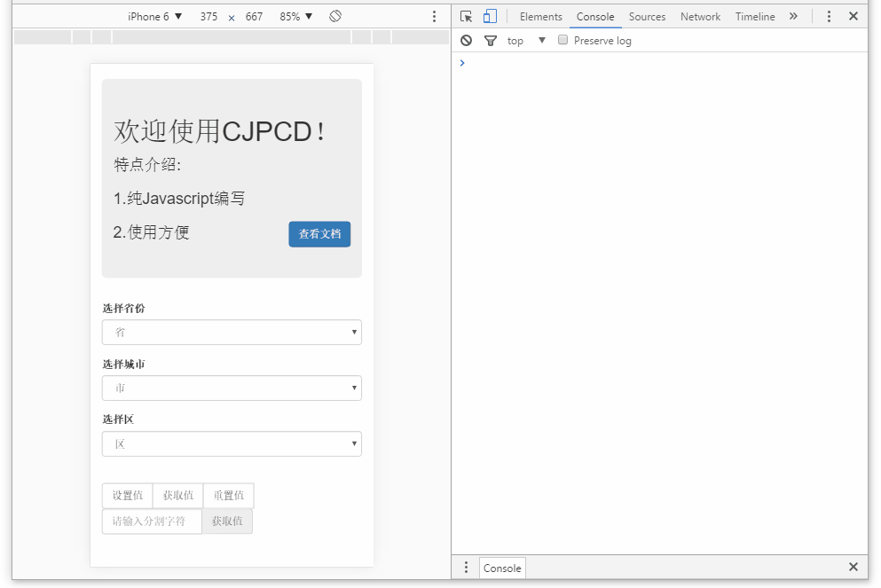Click the 获取值 button beside the separator input
The height and width of the screenshot is (588, 881).
pyautogui.click(x=227, y=521)
